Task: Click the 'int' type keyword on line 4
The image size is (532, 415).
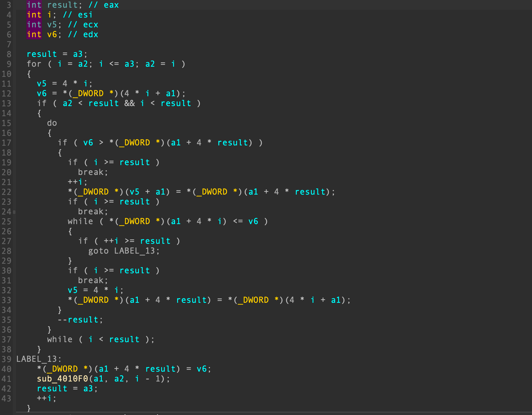Action: click(x=34, y=15)
